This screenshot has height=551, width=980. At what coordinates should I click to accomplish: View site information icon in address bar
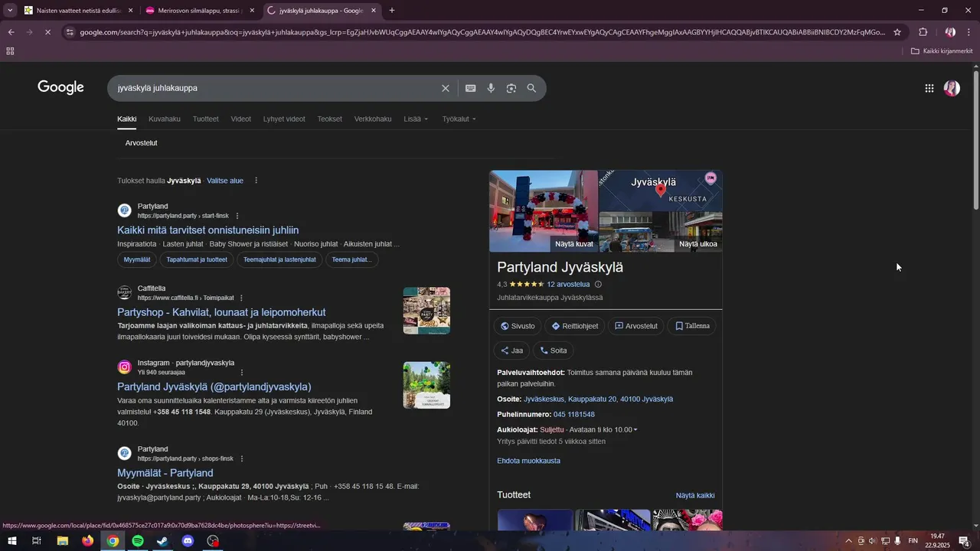pos(70,32)
